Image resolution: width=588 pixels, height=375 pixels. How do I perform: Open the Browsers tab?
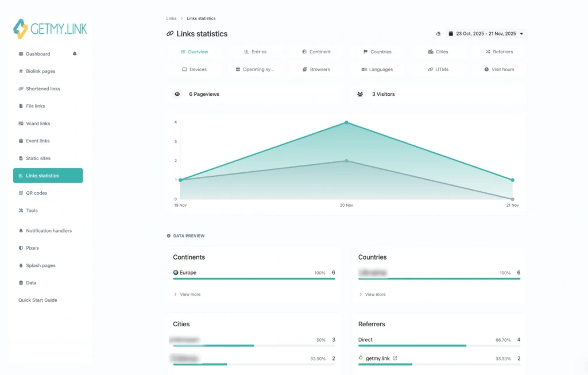pos(316,69)
